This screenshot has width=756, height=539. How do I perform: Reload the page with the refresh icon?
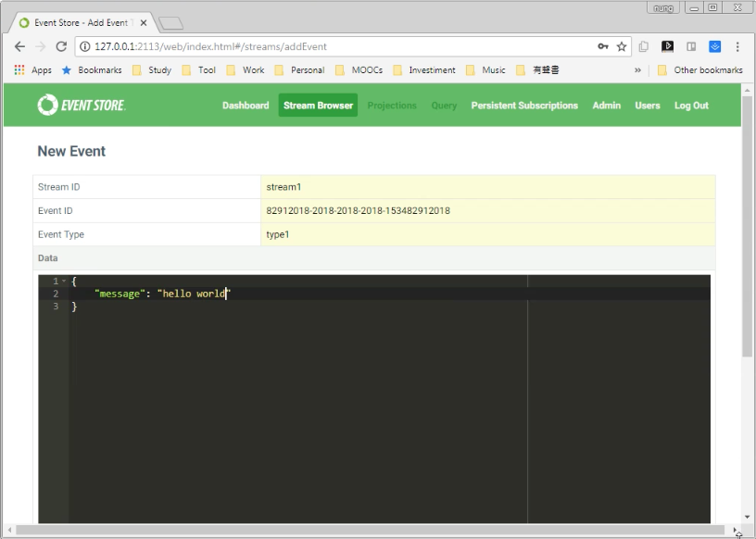pos(61,46)
